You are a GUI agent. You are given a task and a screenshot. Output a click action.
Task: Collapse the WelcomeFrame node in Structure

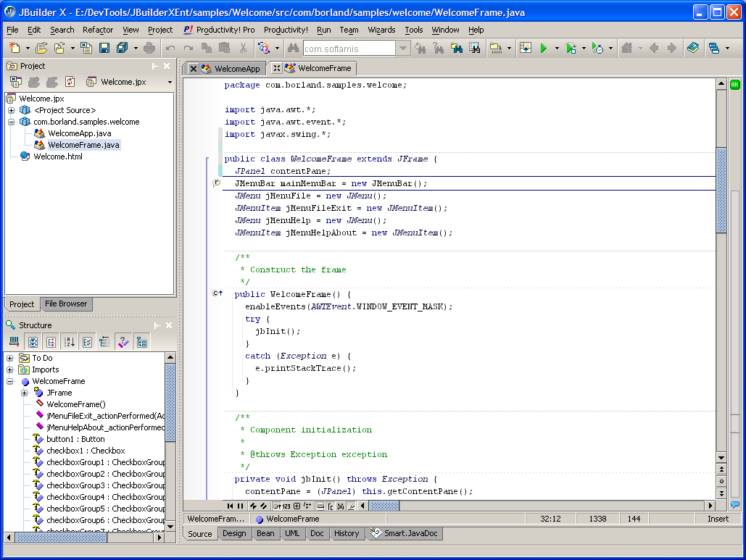10,381
